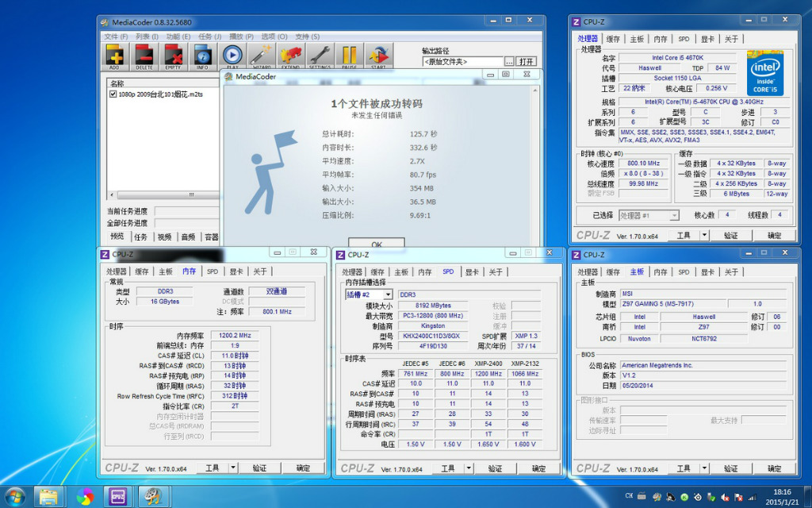Click OK in transcoding result dialog

pos(377,243)
